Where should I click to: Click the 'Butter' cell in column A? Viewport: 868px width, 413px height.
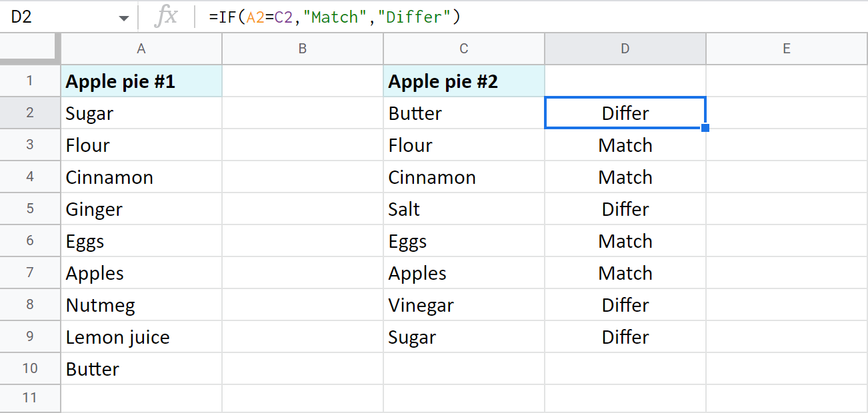[141, 369]
